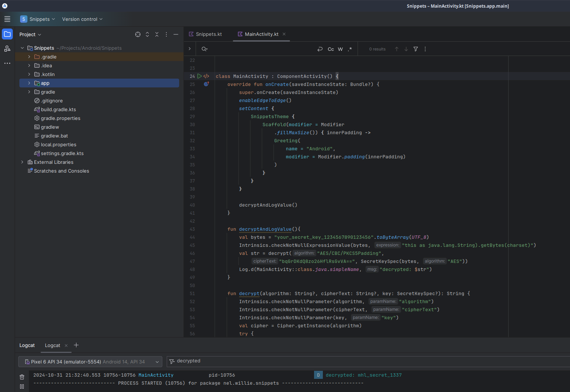Close the second Logcat tab

pos(66,346)
